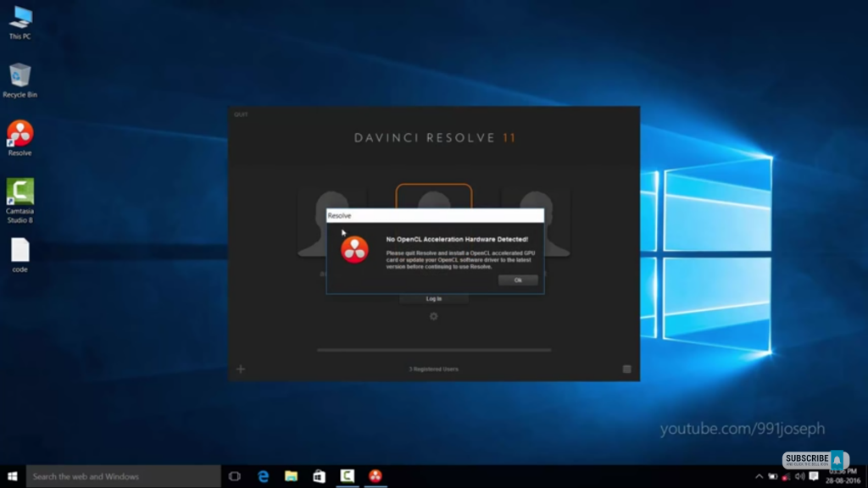The image size is (868, 488).
Task: Launch Microsoft Edge from taskbar
Action: (263, 476)
